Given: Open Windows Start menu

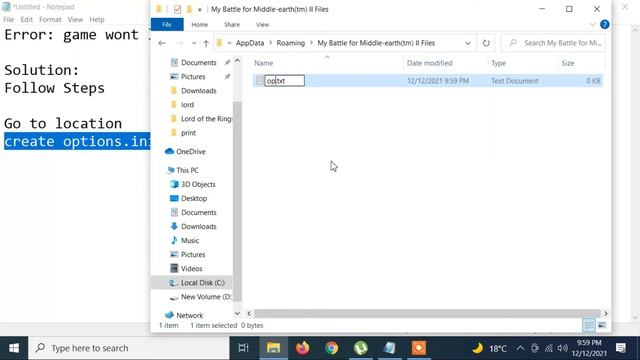Looking at the screenshot, I should click(x=14, y=348).
